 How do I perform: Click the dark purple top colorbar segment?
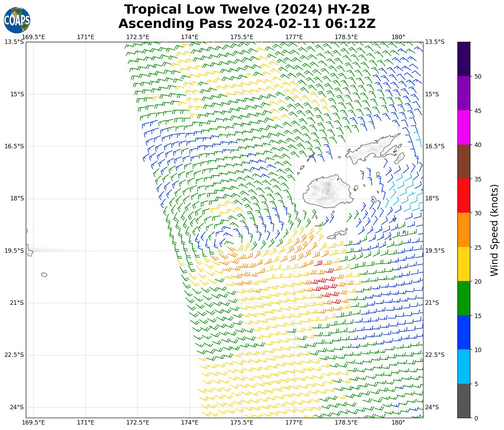[464, 59]
